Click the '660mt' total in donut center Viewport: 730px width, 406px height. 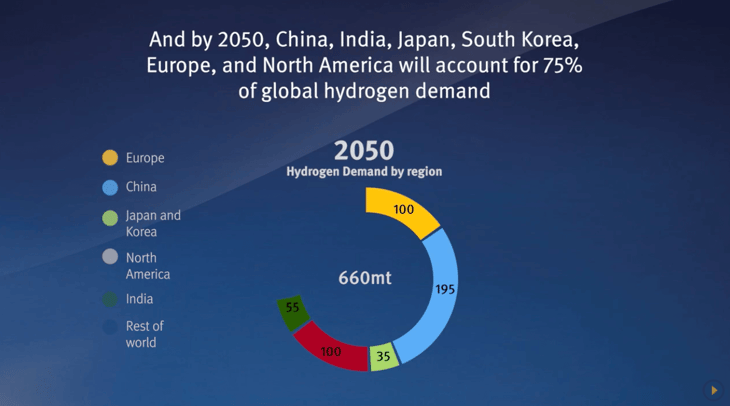[365, 278]
